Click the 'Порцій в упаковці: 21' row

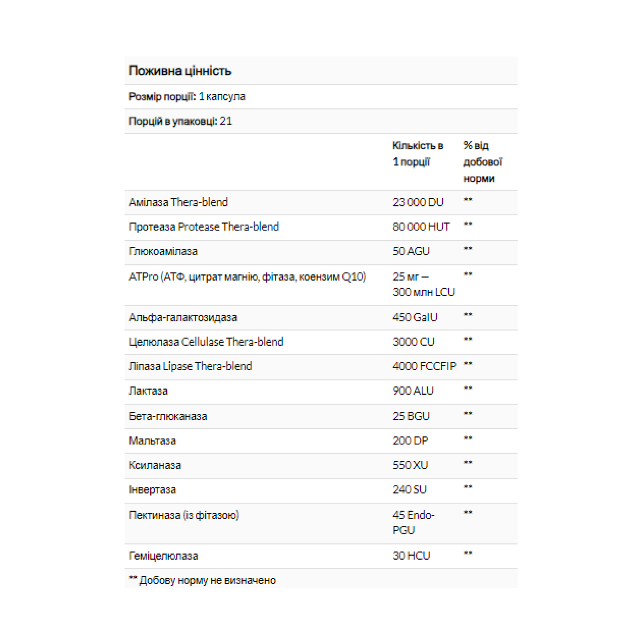180,121
